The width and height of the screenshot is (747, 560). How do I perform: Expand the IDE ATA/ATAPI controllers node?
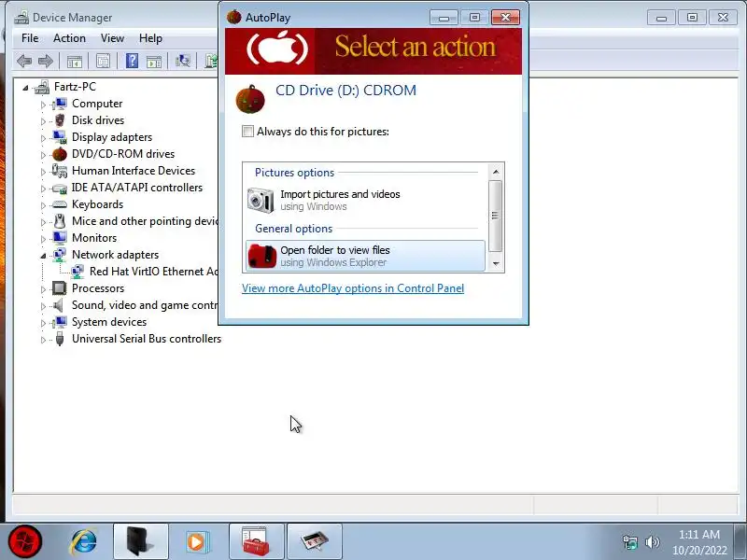[43, 189]
